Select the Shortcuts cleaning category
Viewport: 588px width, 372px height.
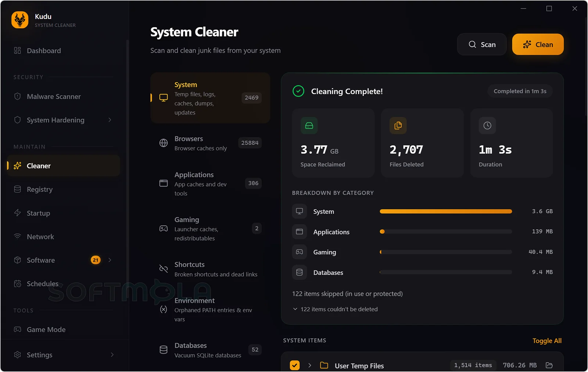pos(210,269)
